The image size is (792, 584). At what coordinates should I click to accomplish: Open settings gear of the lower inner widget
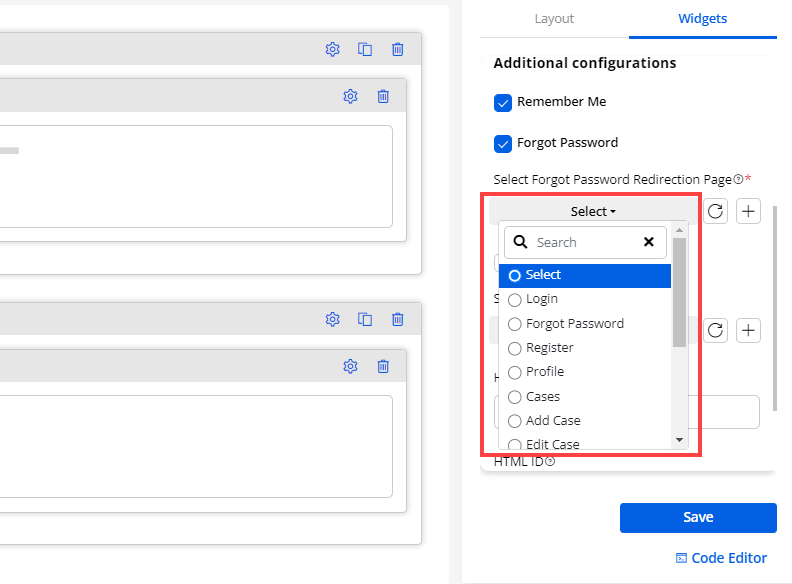(x=350, y=366)
